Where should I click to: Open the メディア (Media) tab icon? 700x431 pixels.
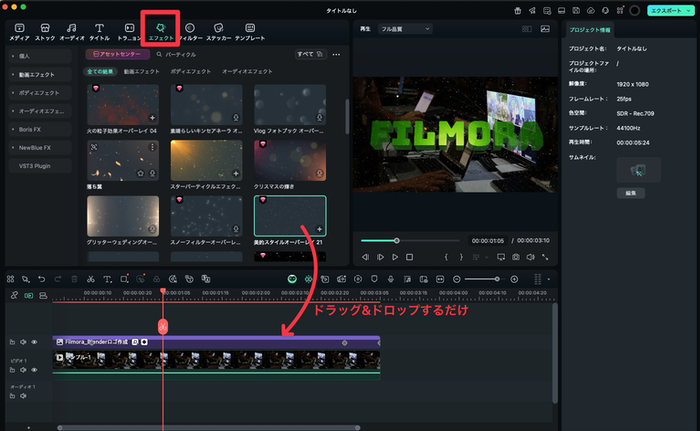pyautogui.click(x=19, y=30)
